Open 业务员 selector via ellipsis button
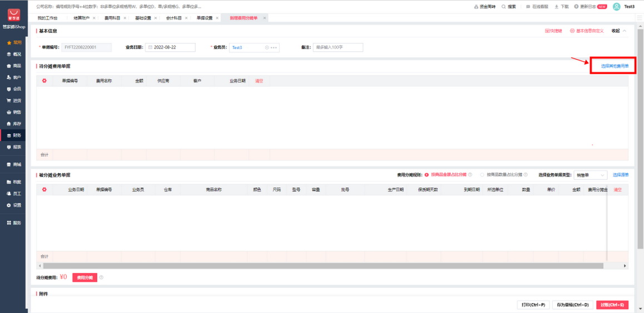This screenshot has height=313, width=644. pos(274,48)
